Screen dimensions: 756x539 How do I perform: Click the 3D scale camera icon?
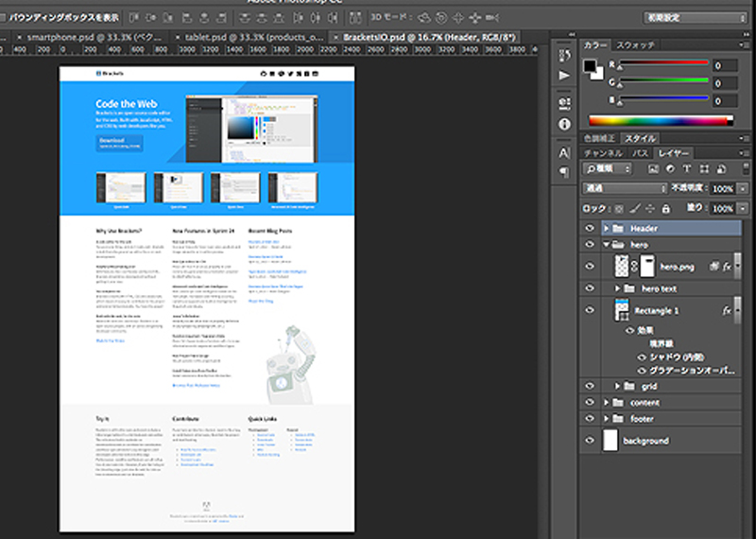pos(492,18)
